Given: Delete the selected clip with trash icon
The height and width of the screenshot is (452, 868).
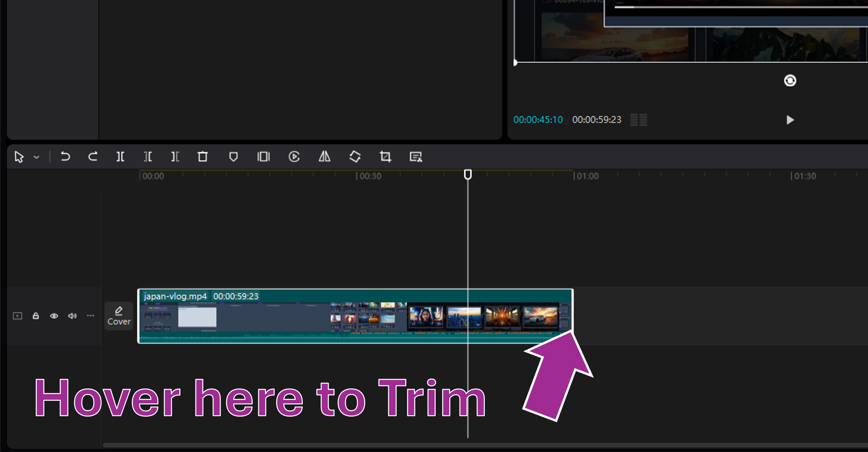Looking at the screenshot, I should pos(202,157).
